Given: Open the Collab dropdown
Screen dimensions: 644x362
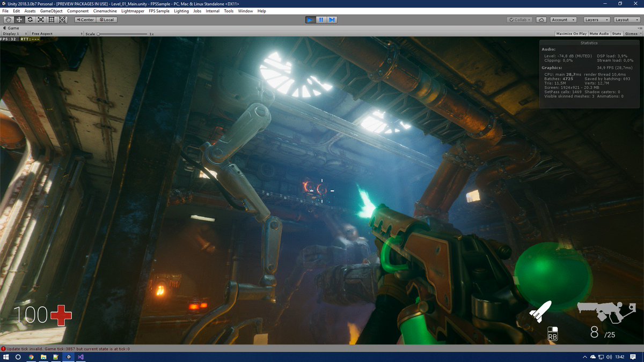Looking at the screenshot, I should point(519,20).
